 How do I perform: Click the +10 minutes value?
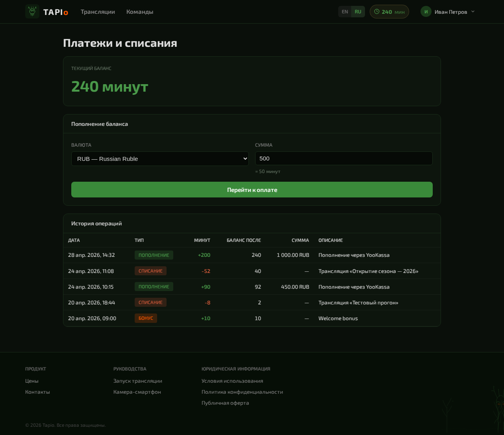(x=206, y=318)
